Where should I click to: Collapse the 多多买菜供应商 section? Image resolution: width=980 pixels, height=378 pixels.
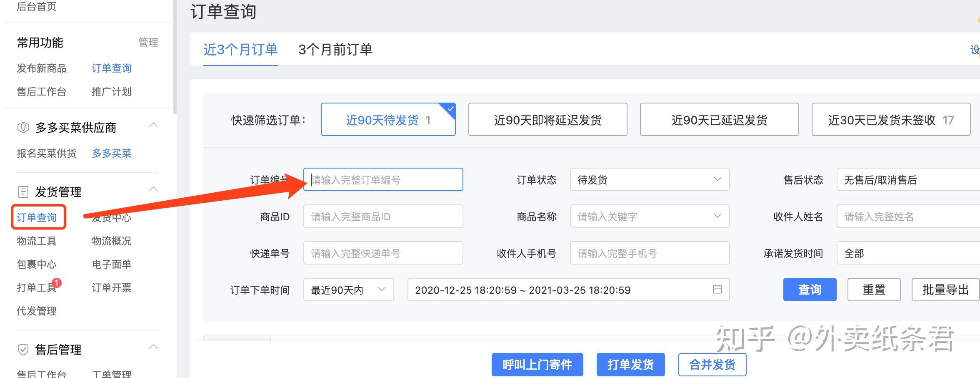(x=153, y=125)
